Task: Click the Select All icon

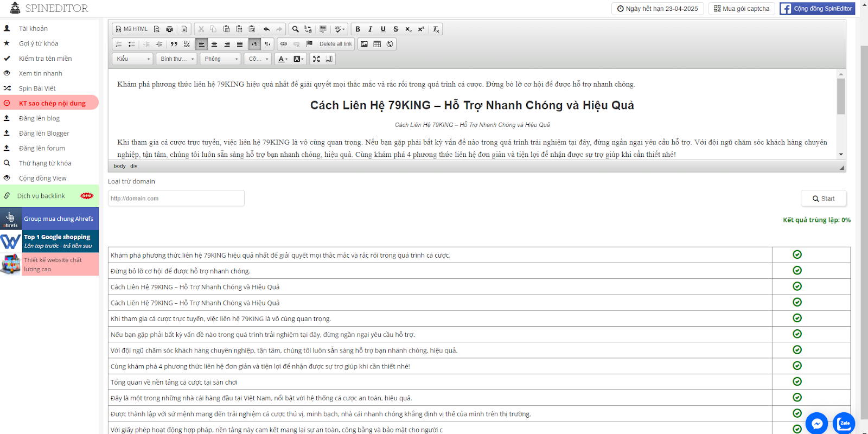Action: [x=323, y=29]
